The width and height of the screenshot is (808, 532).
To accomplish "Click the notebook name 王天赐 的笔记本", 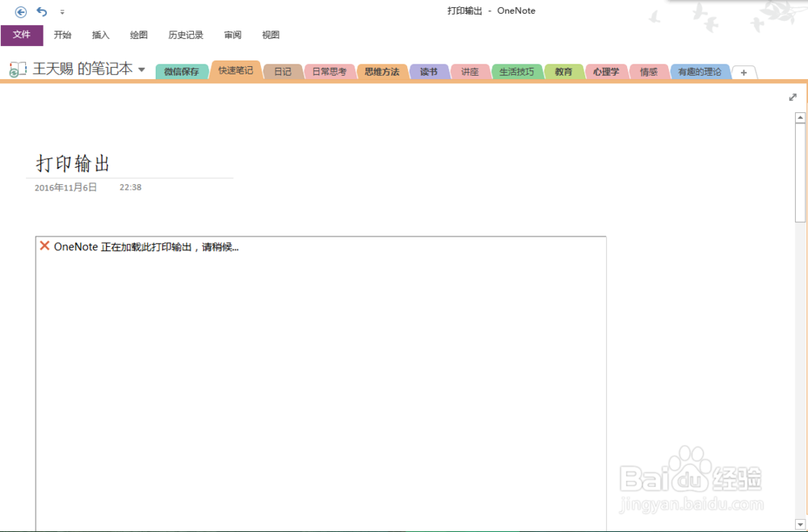I will click(82, 69).
